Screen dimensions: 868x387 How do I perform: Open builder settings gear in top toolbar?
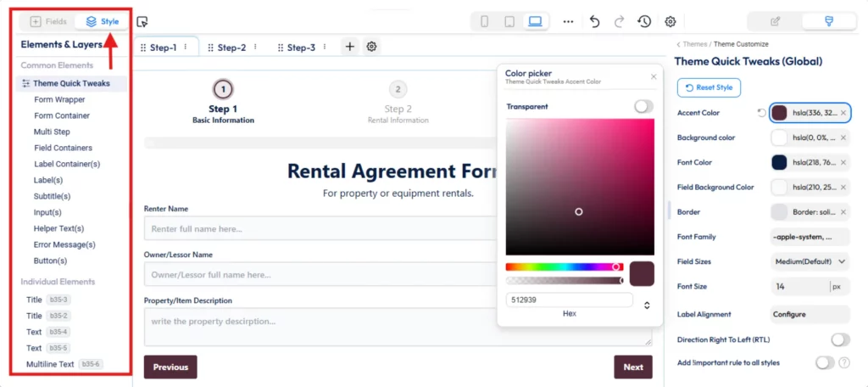(670, 22)
